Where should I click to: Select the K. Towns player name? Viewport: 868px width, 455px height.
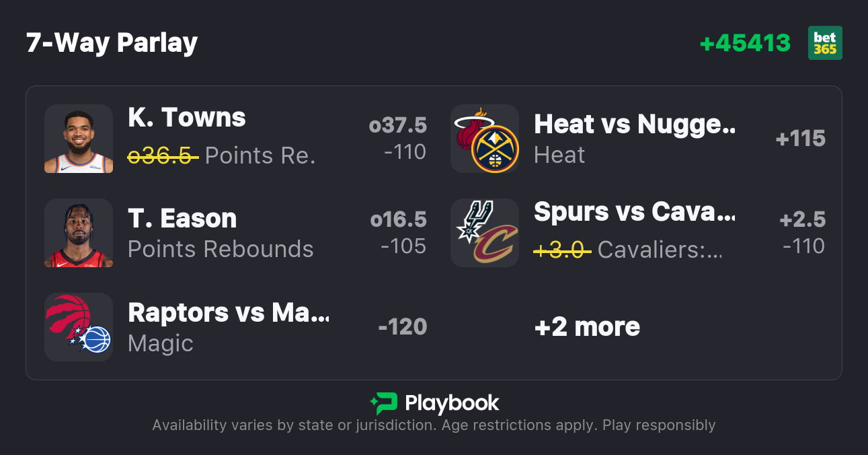tap(187, 118)
